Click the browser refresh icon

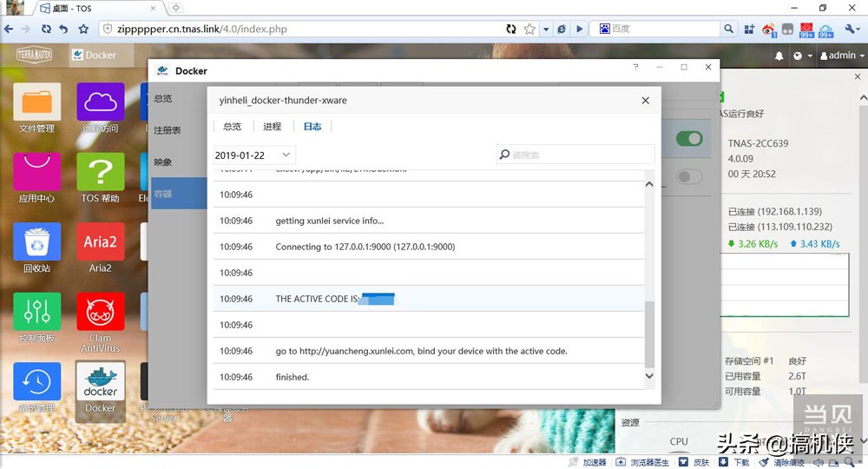(x=46, y=29)
